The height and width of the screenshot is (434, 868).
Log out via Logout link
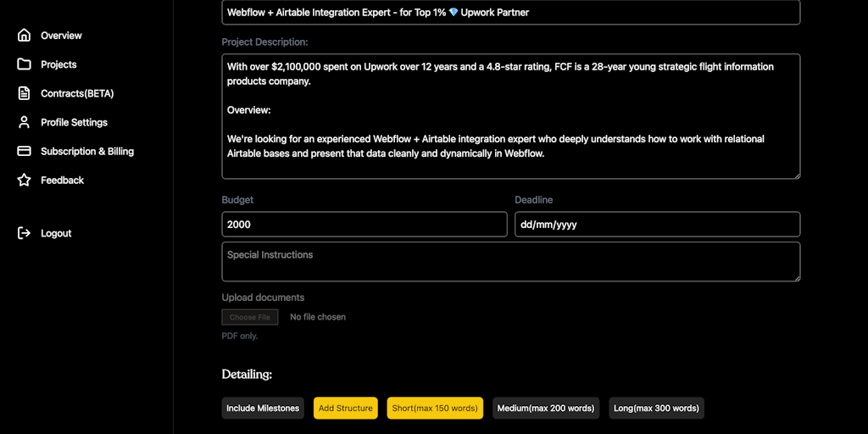pos(56,233)
